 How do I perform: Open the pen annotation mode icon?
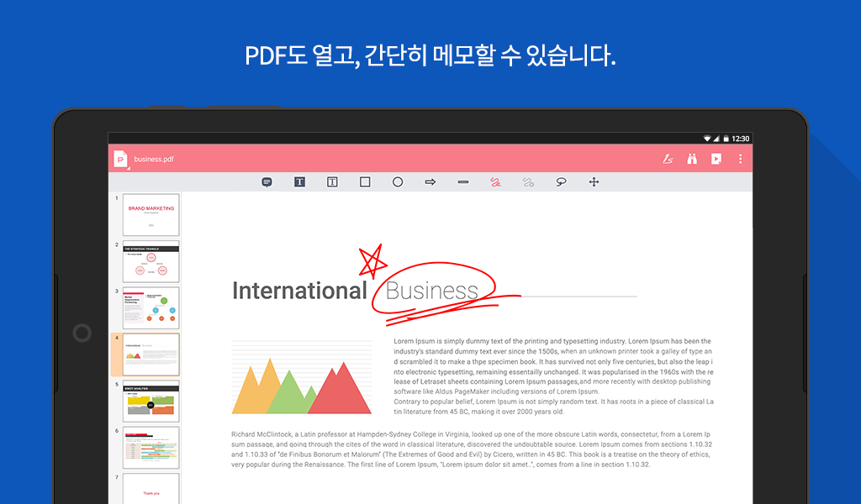click(668, 159)
